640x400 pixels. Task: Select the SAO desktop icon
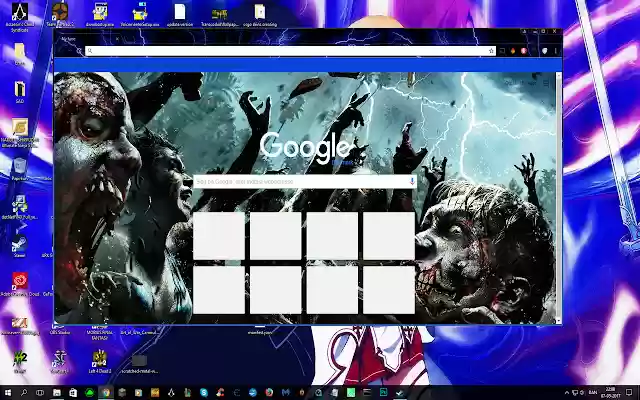click(x=20, y=91)
